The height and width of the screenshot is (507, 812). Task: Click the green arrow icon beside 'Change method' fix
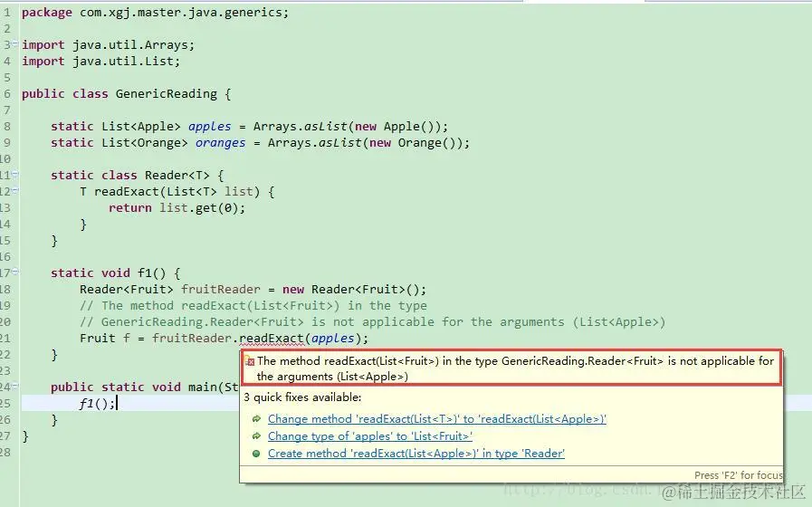(x=256, y=419)
